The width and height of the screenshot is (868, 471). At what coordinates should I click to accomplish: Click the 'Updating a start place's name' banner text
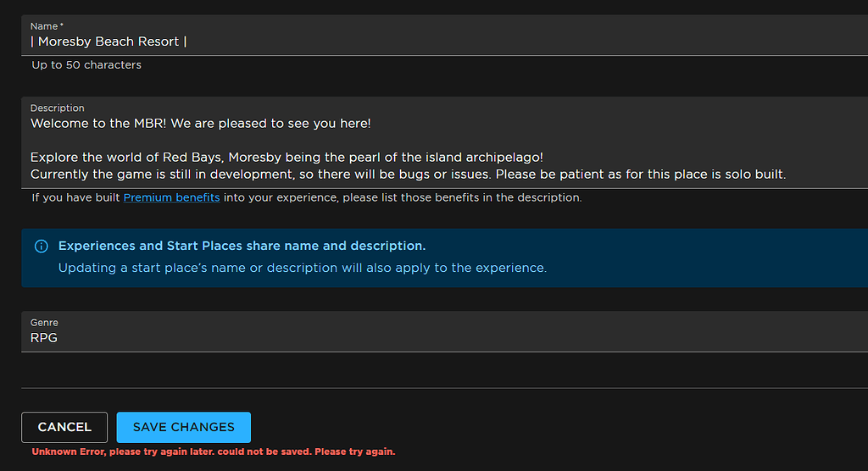click(303, 268)
